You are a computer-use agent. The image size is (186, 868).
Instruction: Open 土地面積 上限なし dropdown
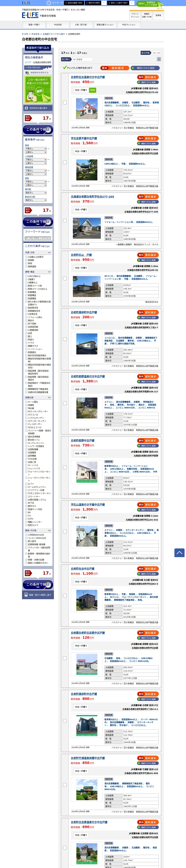click(35, 163)
